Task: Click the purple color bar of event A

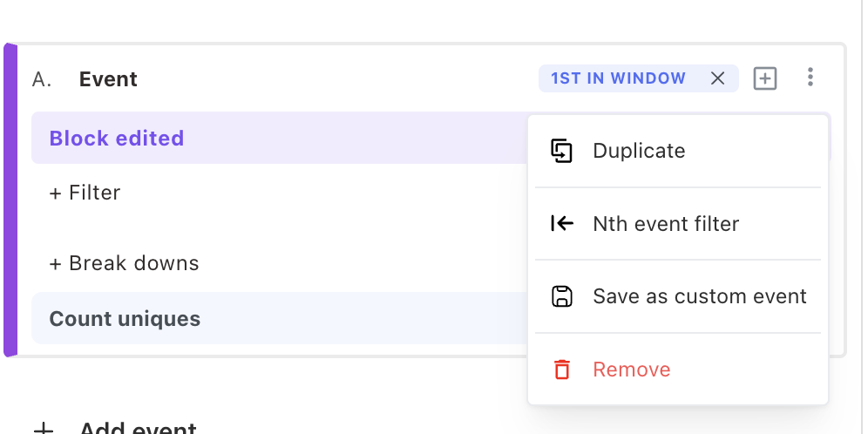Action: point(10,200)
